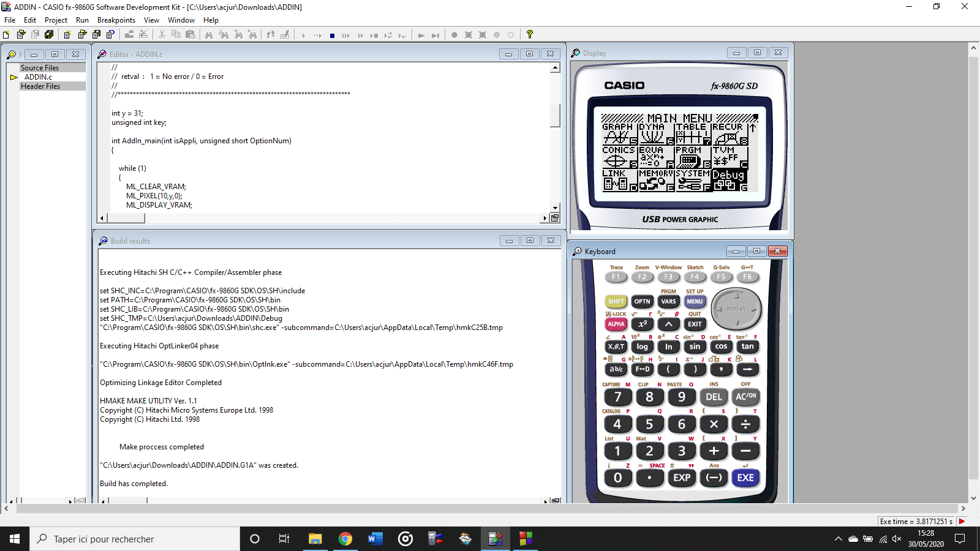Click the EXP key
The height and width of the screenshot is (551, 980).
(682, 478)
